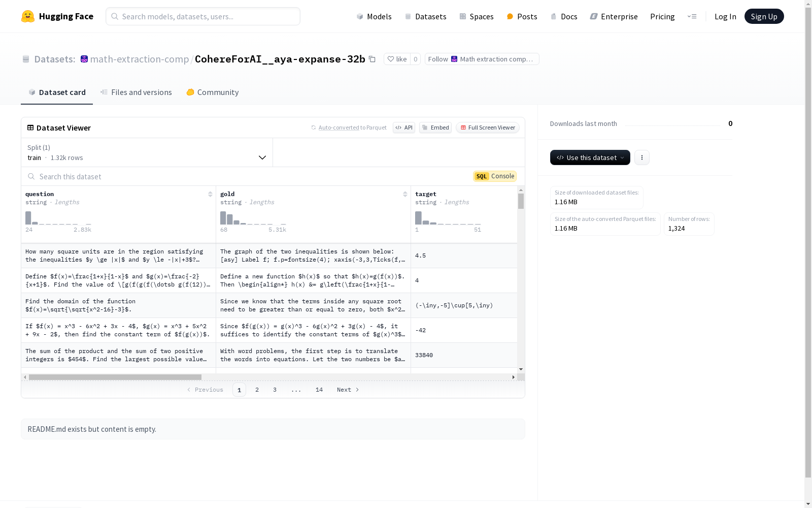The image size is (812, 508).
Task: Click the table's horizontal scrollbar thumb
Action: [115, 377]
